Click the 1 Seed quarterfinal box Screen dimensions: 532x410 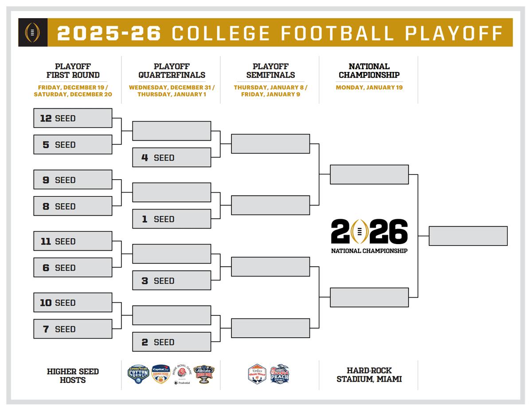click(x=172, y=219)
